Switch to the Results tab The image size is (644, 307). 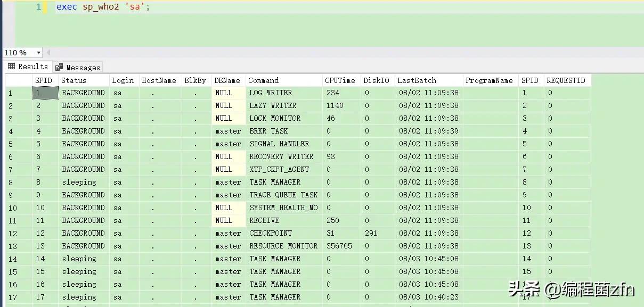point(28,67)
